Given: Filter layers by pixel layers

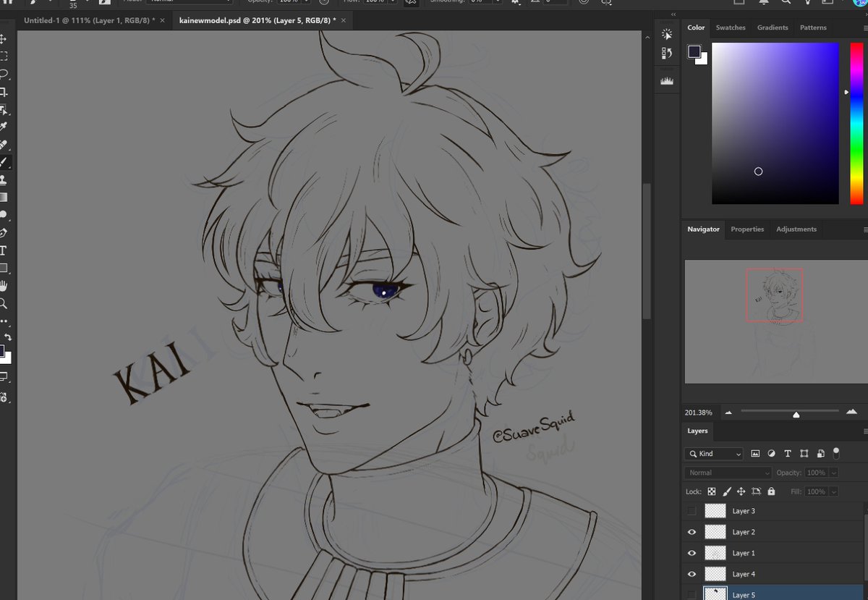Looking at the screenshot, I should (x=755, y=454).
